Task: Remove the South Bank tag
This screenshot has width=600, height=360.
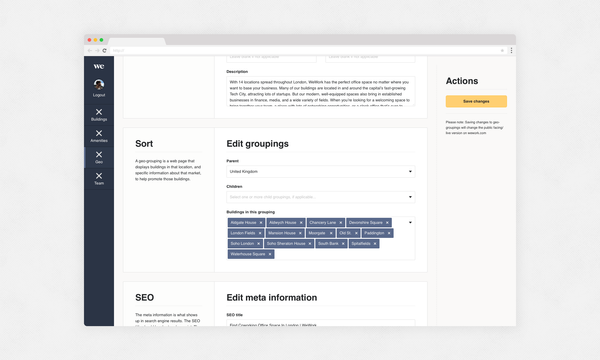Action: click(x=343, y=244)
